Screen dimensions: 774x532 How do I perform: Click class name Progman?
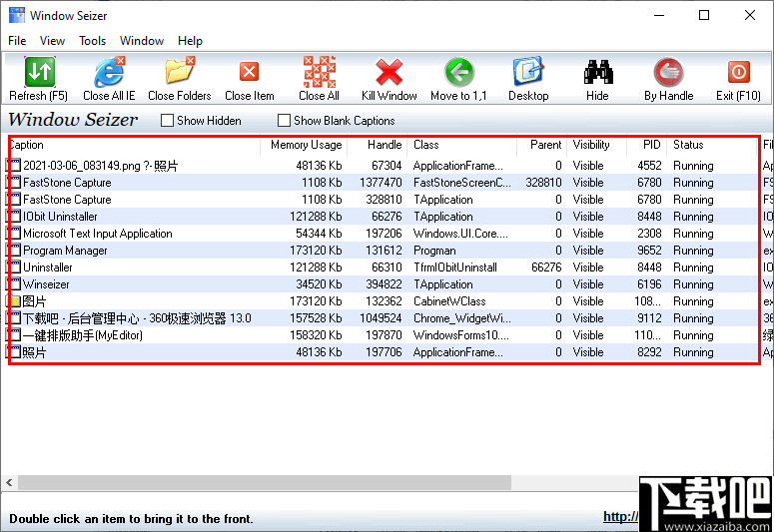(x=434, y=251)
